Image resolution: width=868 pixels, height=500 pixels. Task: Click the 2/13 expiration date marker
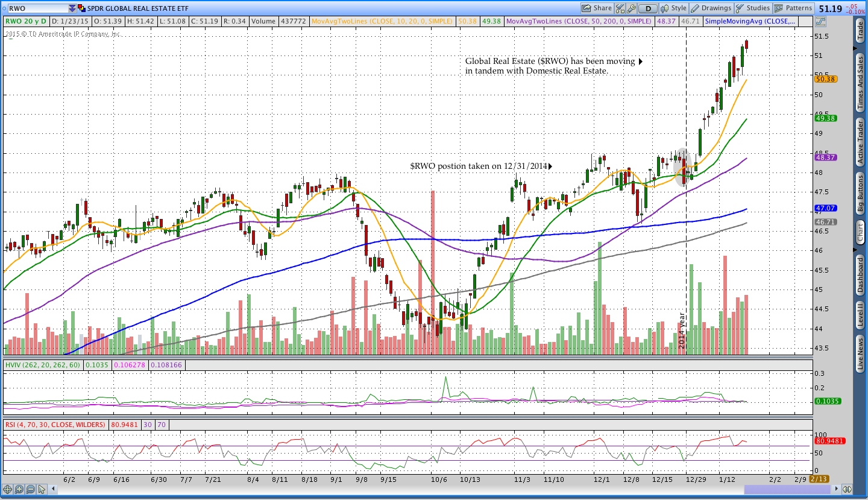click(819, 479)
